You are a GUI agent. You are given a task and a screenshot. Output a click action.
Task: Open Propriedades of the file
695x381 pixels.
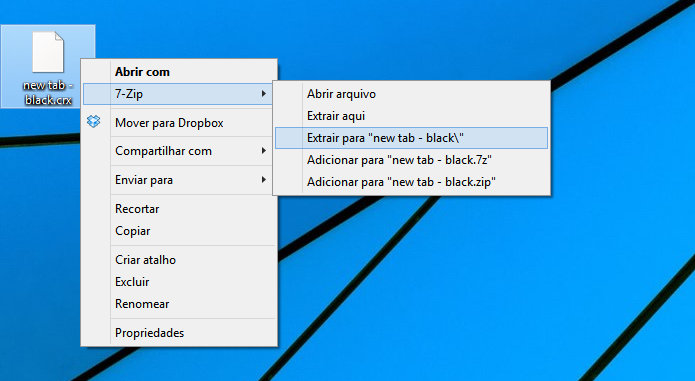(x=179, y=333)
